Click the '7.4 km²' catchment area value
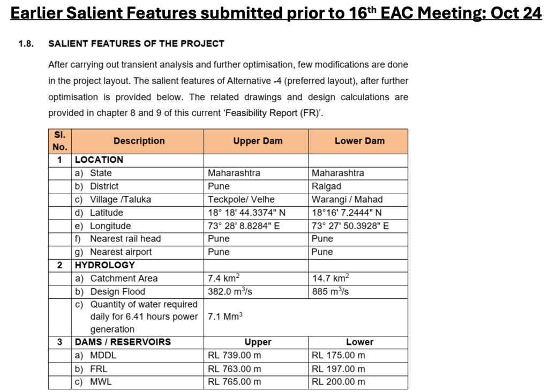The height and width of the screenshot is (392, 548). click(x=223, y=278)
